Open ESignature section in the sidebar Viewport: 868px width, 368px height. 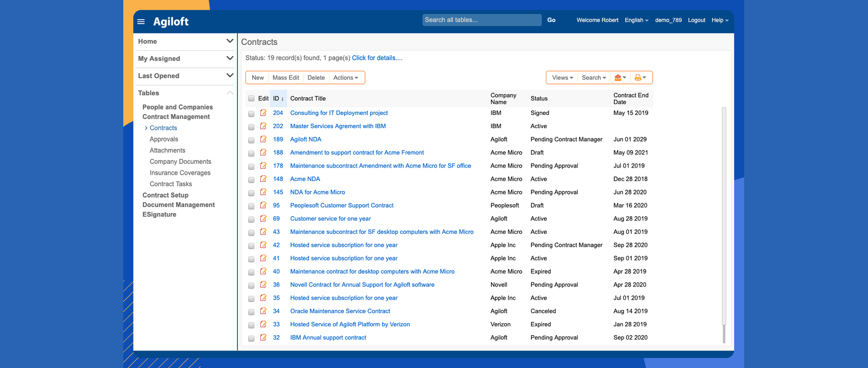159,215
